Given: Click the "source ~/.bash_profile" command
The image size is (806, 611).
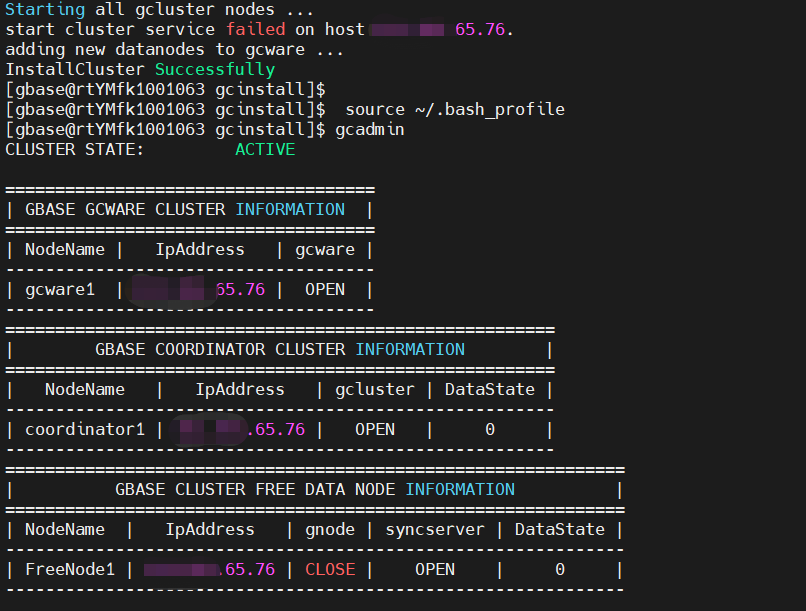Looking at the screenshot, I should pyautogui.click(x=455, y=109).
